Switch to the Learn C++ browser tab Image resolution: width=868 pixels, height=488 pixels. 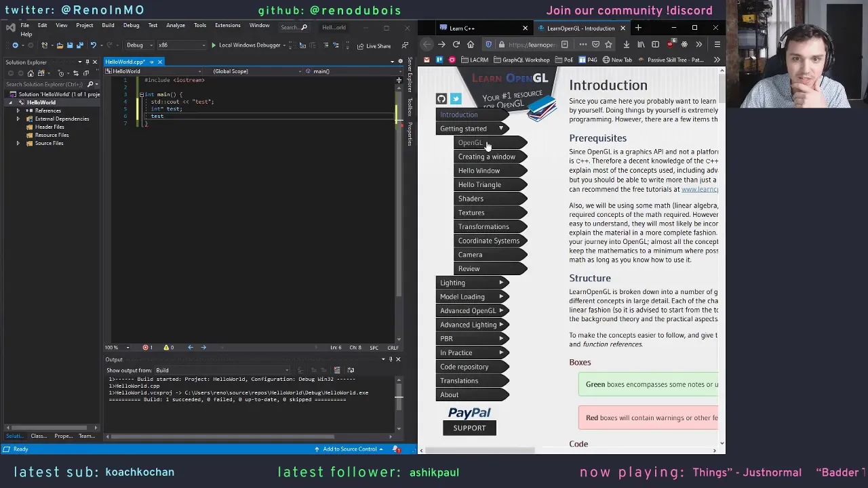click(484, 28)
